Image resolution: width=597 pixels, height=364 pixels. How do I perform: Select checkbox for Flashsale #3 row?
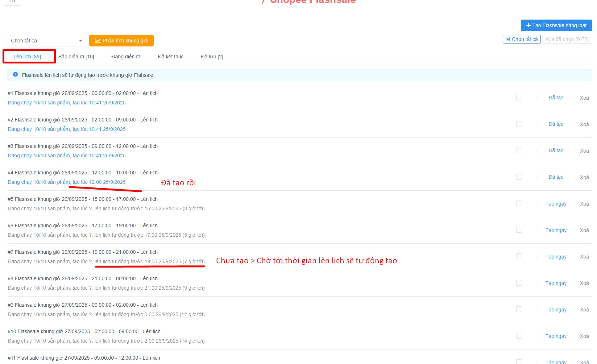(x=519, y=150)
